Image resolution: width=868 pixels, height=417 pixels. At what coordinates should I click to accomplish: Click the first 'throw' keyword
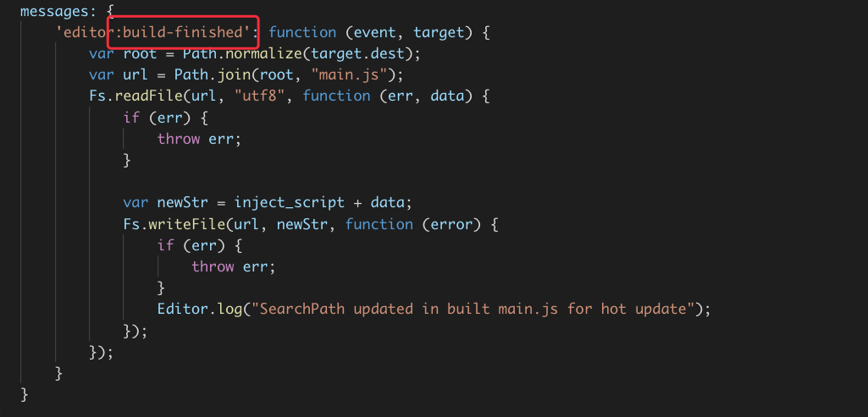[x=178, y=139]
